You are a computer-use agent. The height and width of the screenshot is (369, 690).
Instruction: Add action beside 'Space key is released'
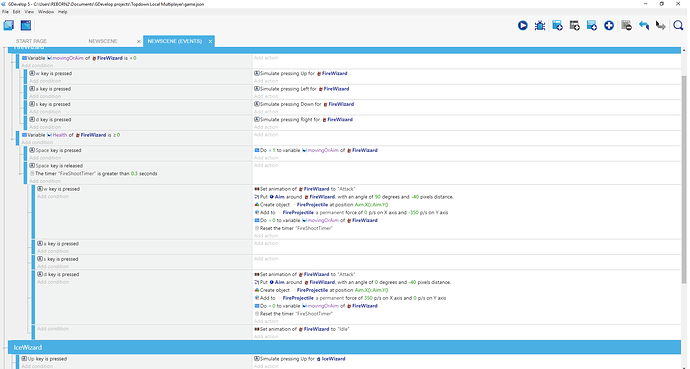266,165
